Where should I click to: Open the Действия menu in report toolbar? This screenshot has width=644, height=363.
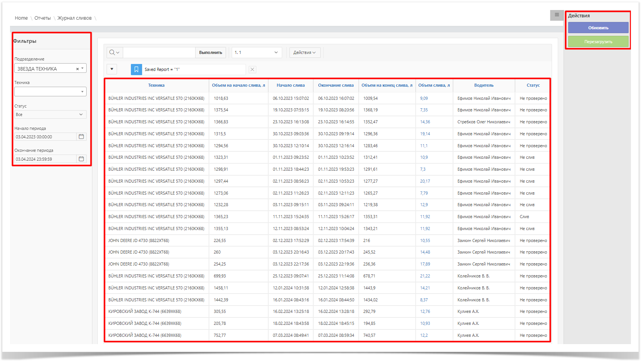click(x=304, y=52)
